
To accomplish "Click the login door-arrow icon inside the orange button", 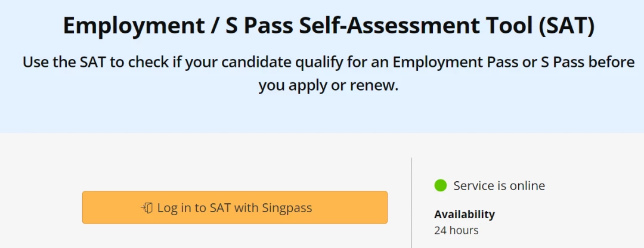I will pyautogui.click(x=147, y=208).
